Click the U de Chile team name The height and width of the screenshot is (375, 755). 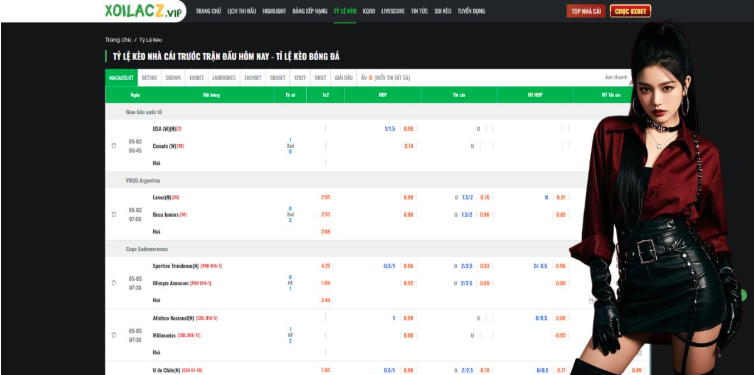pyautogui.click(x=167, y=370)
